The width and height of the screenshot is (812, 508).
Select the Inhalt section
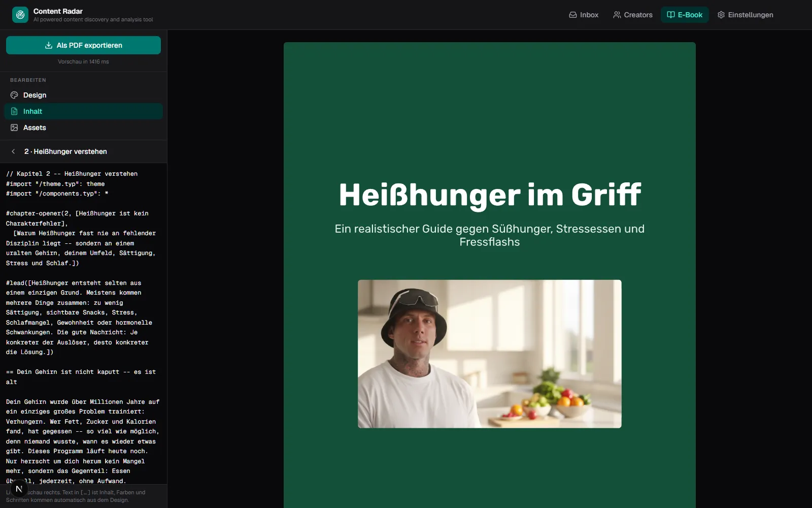tap(83, 111)
